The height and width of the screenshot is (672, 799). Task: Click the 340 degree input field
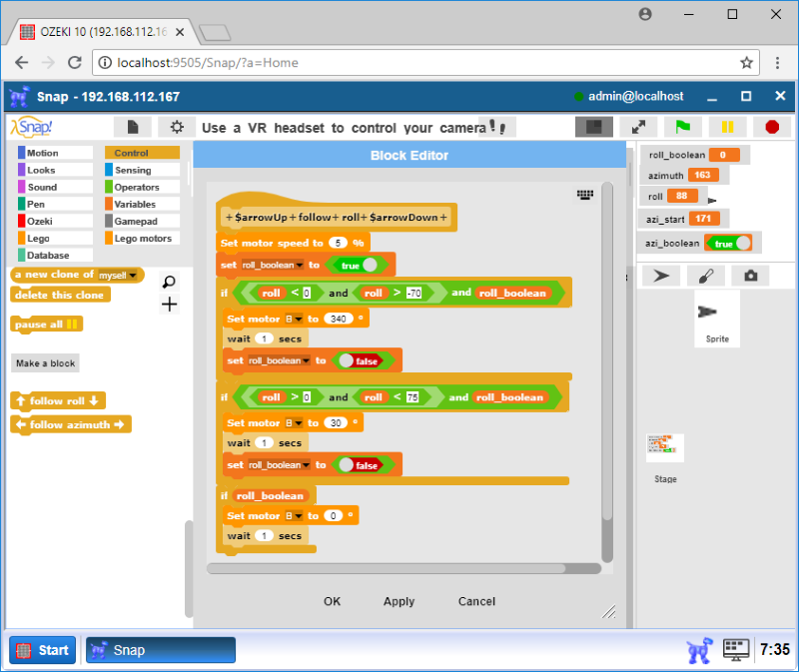339,319
